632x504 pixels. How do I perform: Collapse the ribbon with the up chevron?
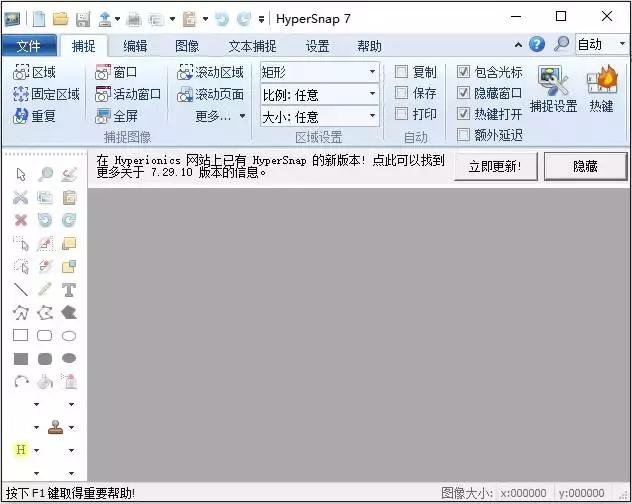(x=518, y=44)
